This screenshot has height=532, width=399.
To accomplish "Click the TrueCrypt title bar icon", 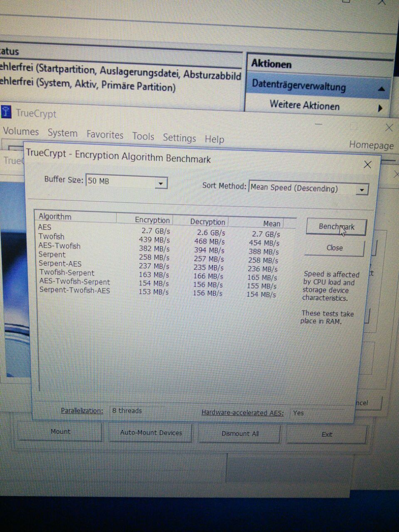I will click(6, 112).
